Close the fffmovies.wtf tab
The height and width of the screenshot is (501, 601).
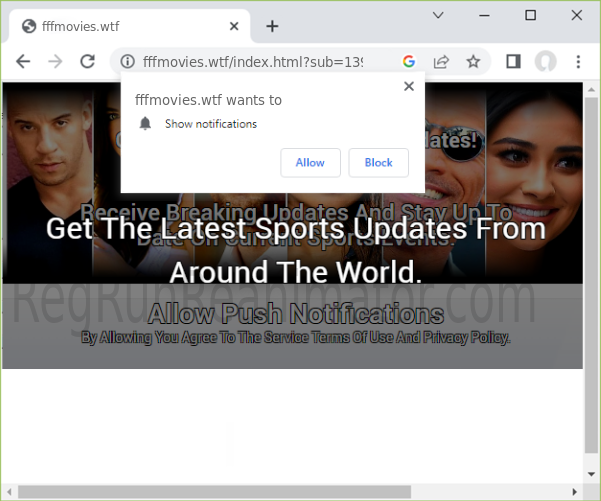click(234, 26)
